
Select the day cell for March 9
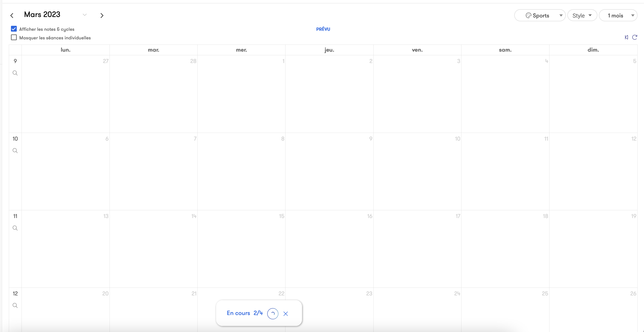[x=329, y=171]
